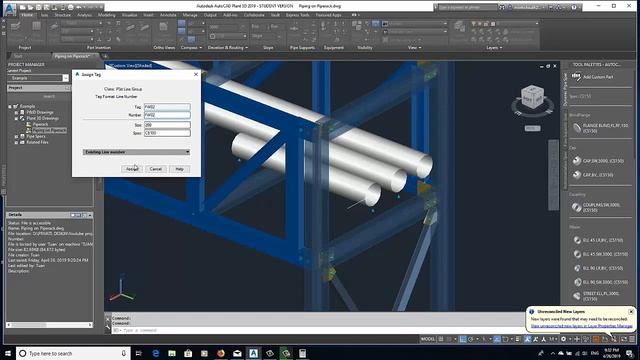Open customization menu at status bar end
This screenshot has height=360, width=640.
point(632,339)
